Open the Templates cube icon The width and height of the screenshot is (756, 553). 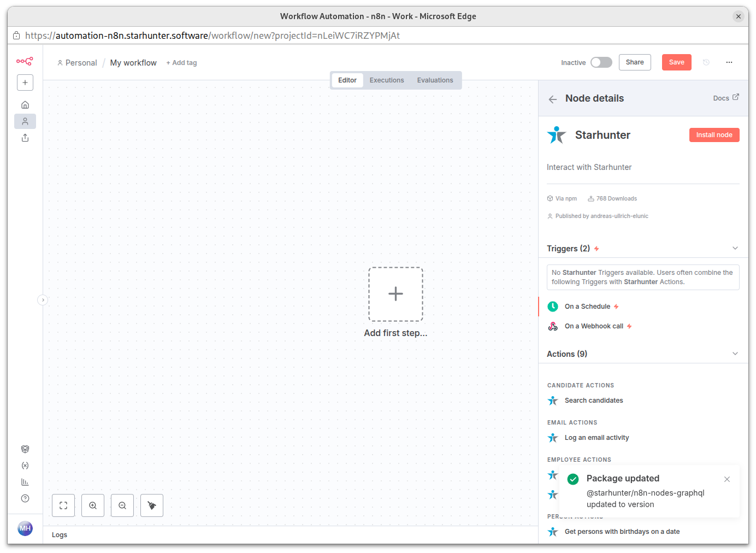pyautogui.click(x=25, y=449)
